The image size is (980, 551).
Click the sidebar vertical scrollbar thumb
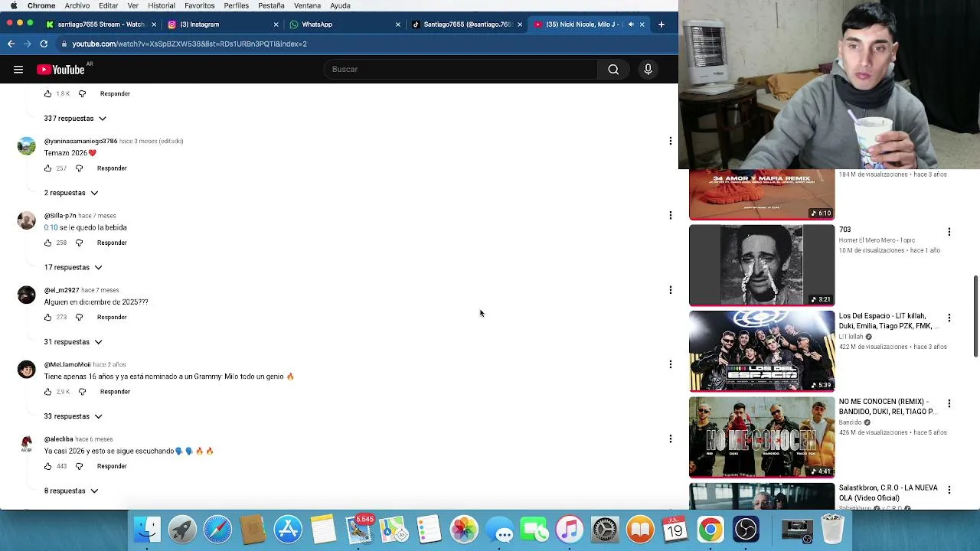coord(975,316)
